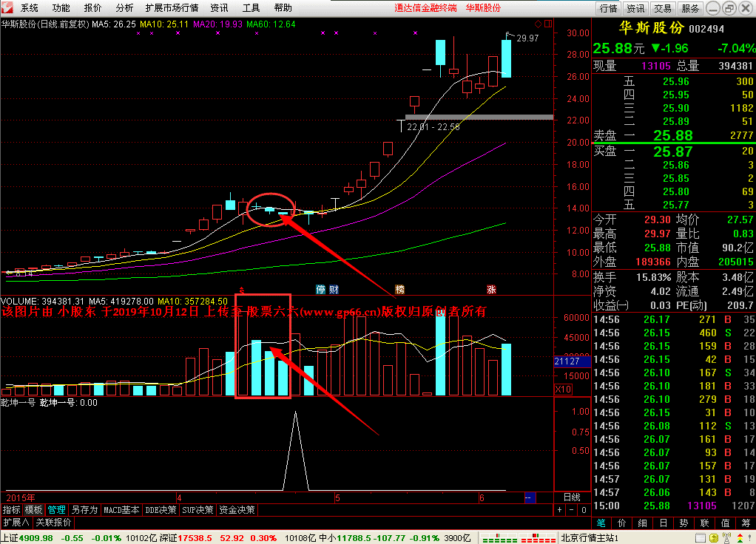Click the 关联报价 tab
Screen dimensions: 756x544
[x=53, y=523]
